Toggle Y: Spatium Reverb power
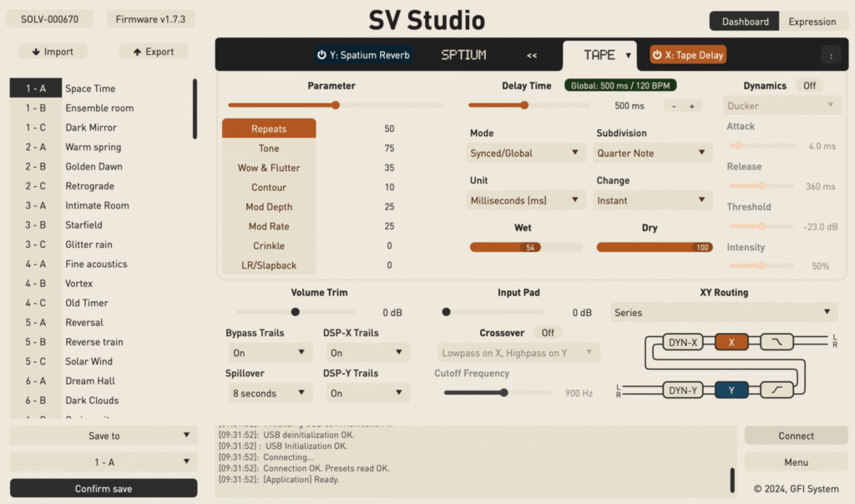Screen dimensions: 855x504 pos(363,55)
